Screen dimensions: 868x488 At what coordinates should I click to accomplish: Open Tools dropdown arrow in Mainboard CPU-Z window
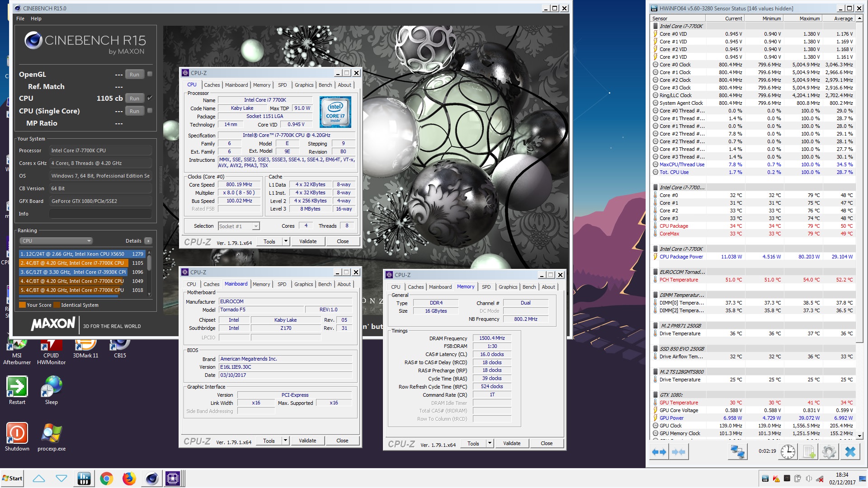pos(285,441)
